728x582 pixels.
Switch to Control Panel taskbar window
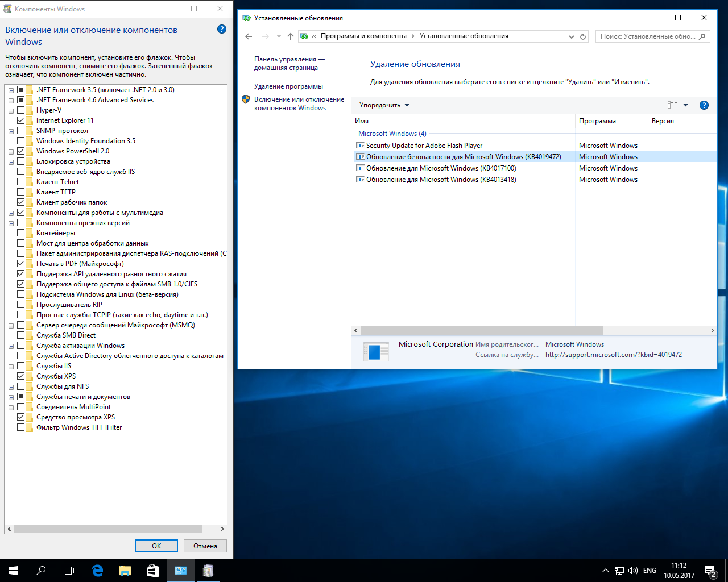(180, 571)
